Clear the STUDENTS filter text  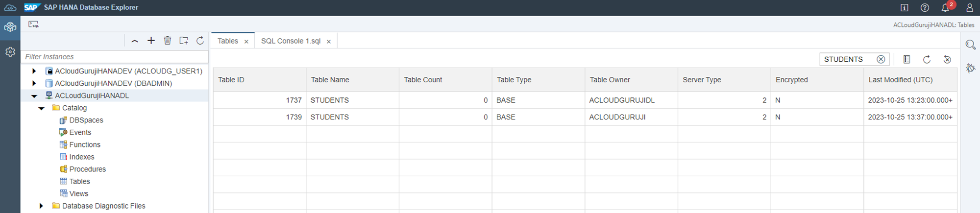pyautogui.click(x=881, y=59)
